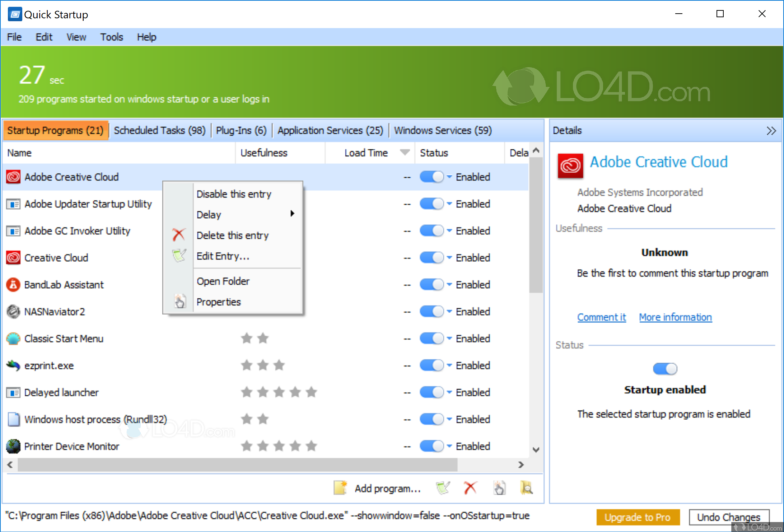Toggle the Printer Device Monitor status switch
Image resolution: width=784 pixels, height=532 pixels.
pyautogui.click(x=432, y=446)
